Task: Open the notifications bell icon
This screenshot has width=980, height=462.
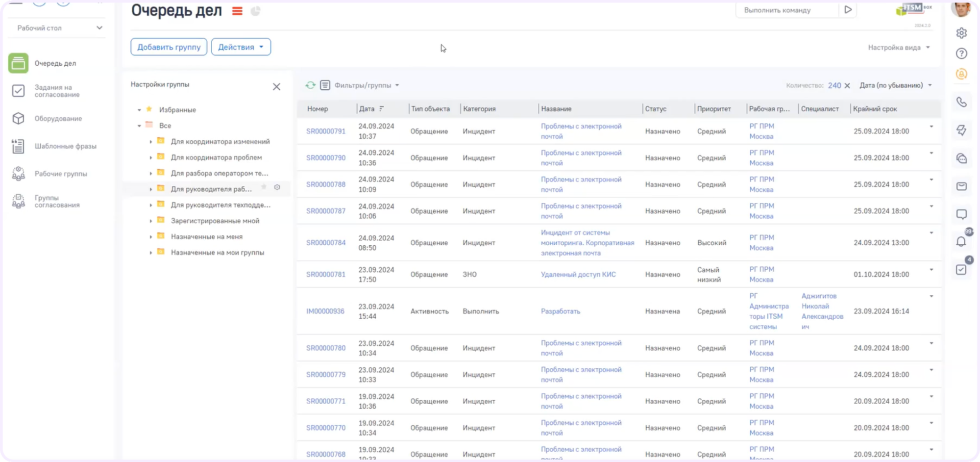Action: 961,241
